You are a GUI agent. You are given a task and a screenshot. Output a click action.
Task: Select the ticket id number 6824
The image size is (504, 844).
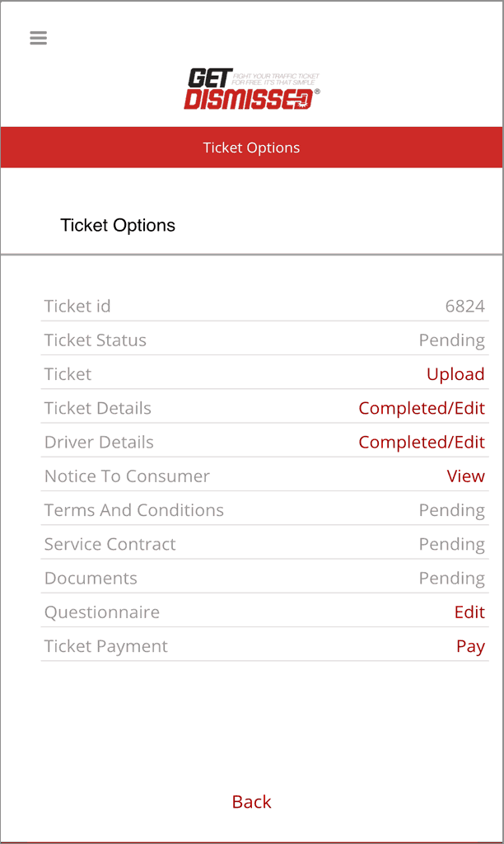464,307
